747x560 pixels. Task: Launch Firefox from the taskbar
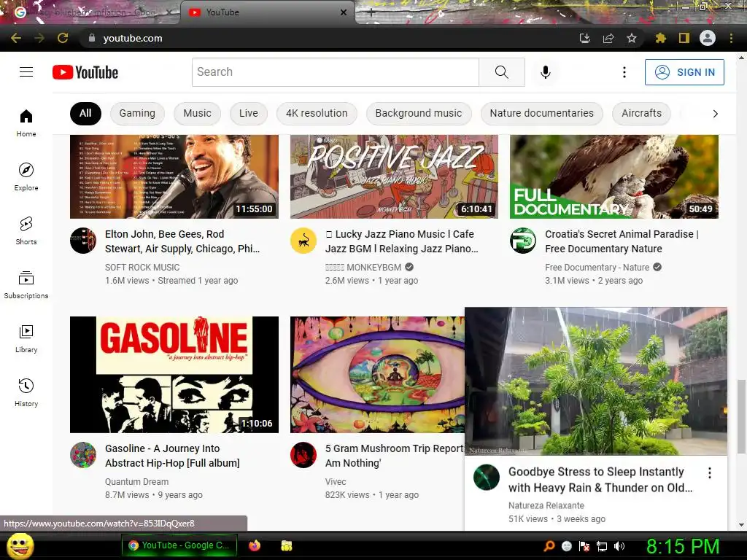click(255, 545)
